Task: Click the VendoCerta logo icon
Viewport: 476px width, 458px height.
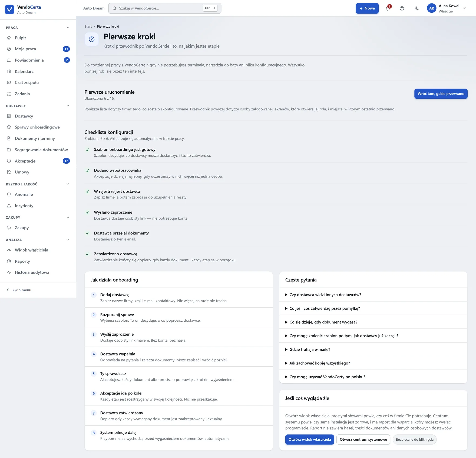Action: [9, 9]
